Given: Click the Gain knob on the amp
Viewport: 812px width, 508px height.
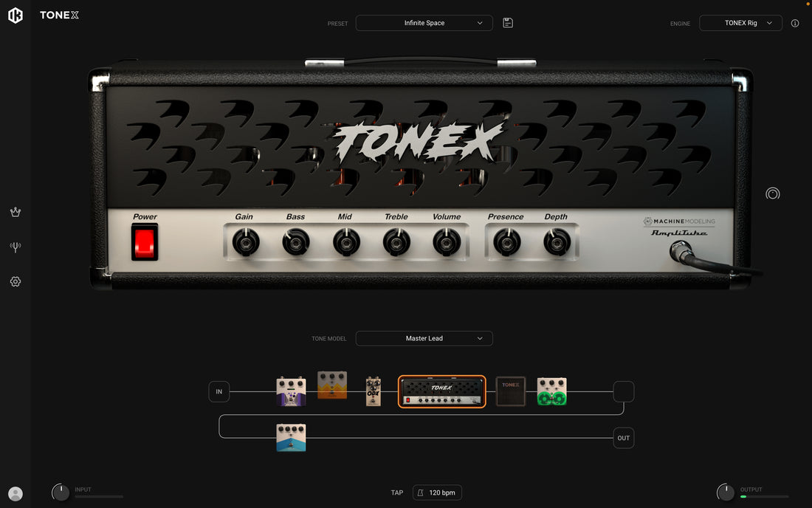Looking at the screenshot, I should (246, 242).
